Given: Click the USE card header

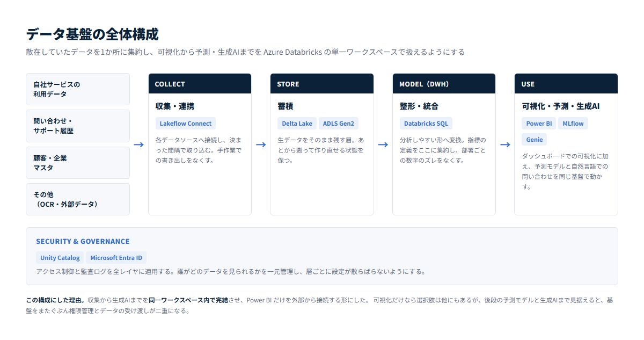Looking at the screenshot, I should click(566, 84).
